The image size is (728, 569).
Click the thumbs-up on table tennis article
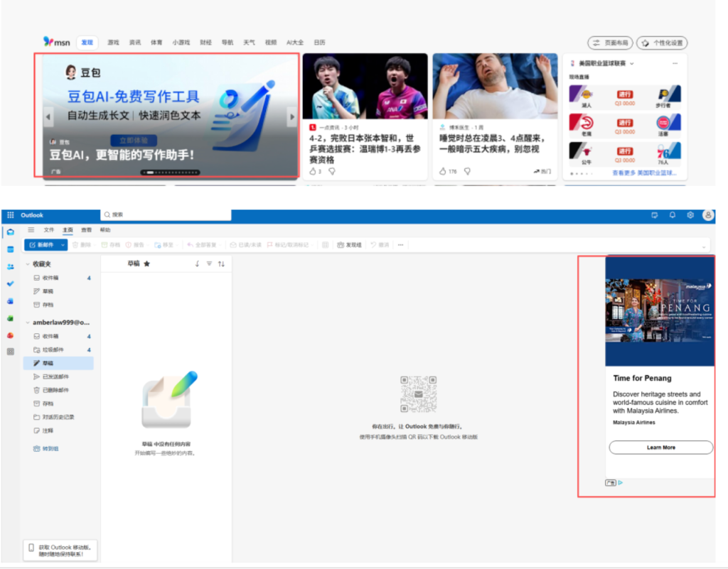[x=312, y=171]
